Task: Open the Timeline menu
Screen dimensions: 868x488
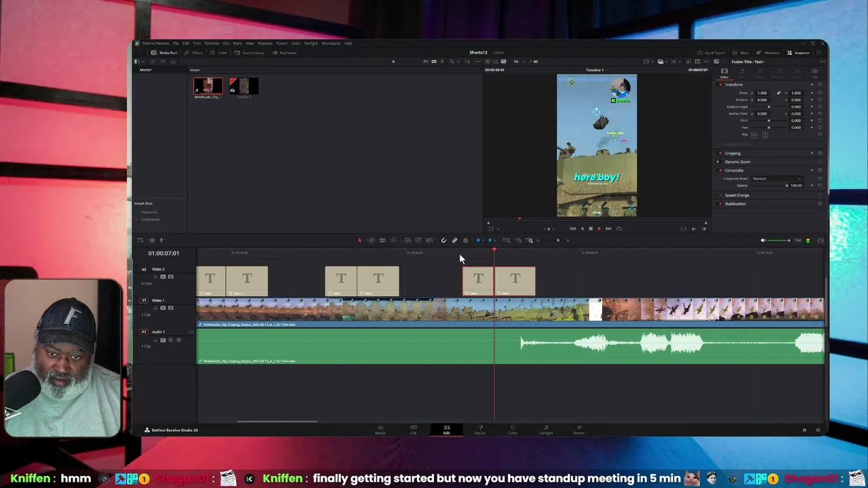Action: (x=212, y=43)
